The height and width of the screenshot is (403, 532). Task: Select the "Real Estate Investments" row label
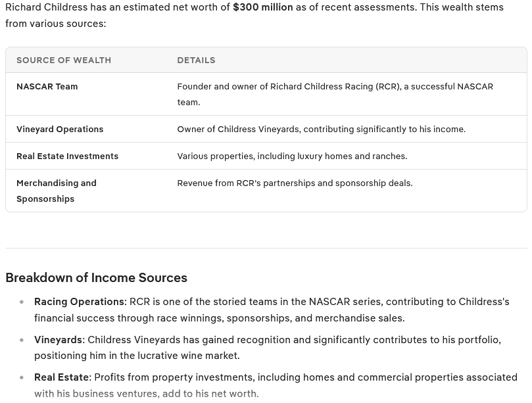pyautogui.click(x=67, y=156)
